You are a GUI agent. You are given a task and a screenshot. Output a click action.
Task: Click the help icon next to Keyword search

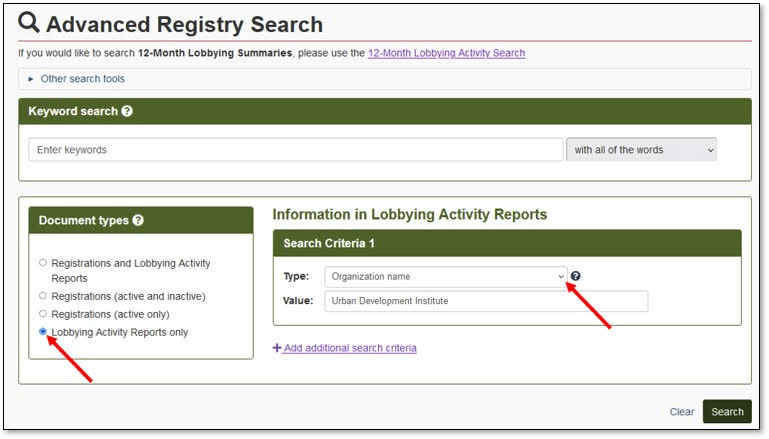(127, 111)
